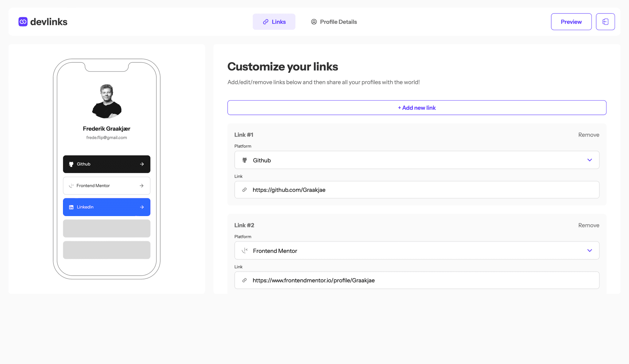
Task: Click the devlinks logo icon
Action: 23,21
